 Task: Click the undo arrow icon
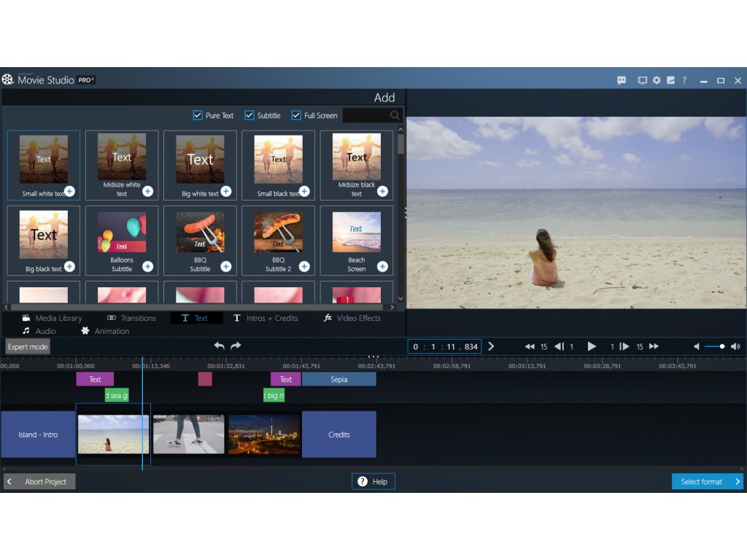[x=219, y=346]
